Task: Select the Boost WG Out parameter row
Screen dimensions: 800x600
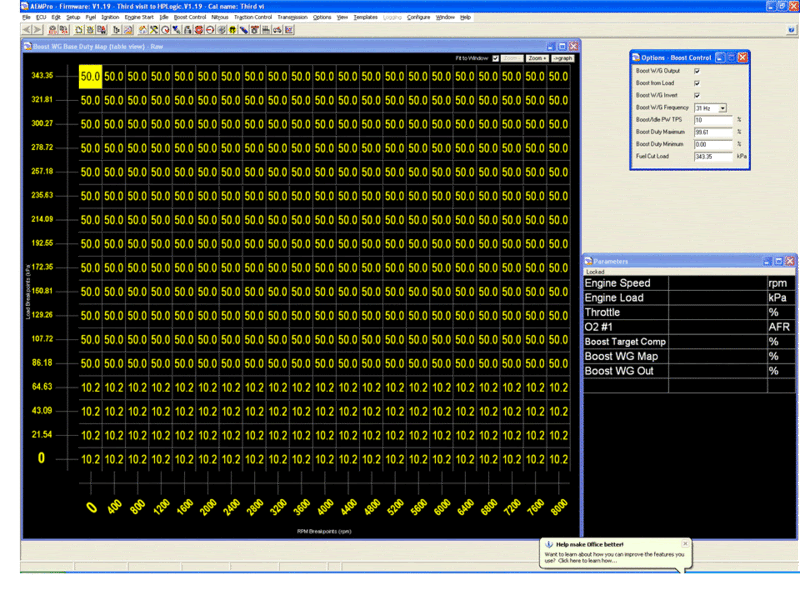Action: click(x=689, y=371)
